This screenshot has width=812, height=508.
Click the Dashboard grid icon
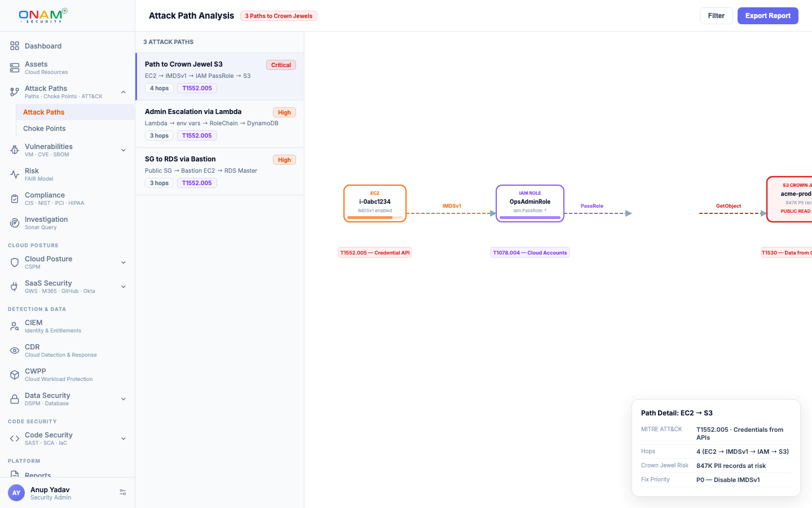click(x=15, y=46)
